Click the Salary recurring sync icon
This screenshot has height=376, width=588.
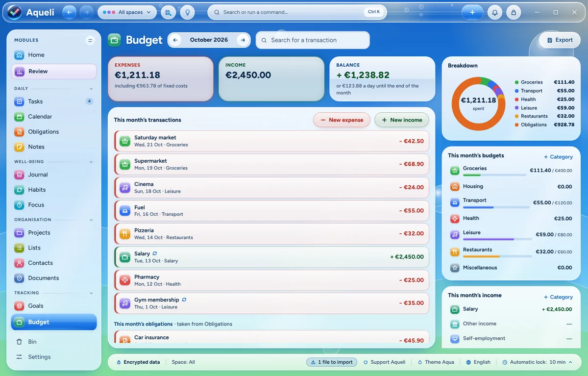155,253
